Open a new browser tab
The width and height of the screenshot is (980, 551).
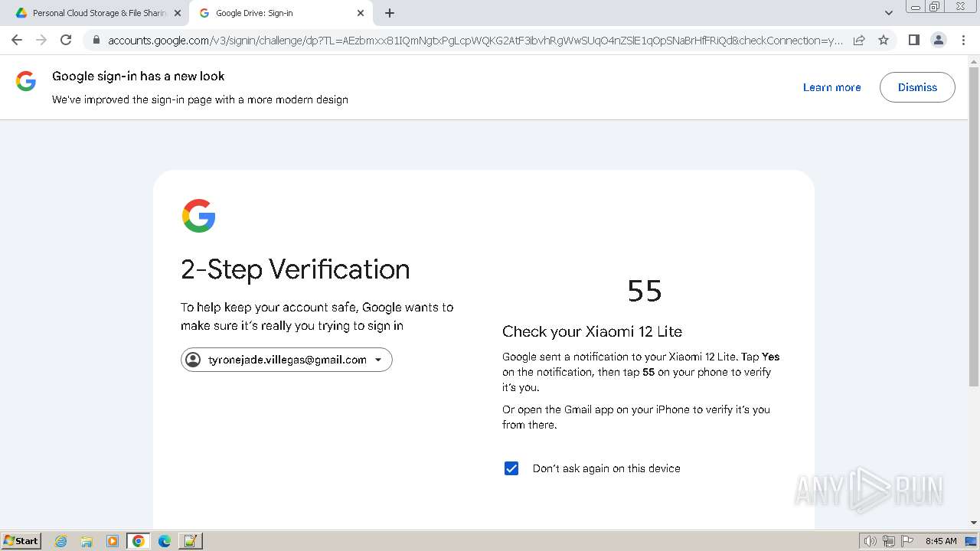point(390,13)
